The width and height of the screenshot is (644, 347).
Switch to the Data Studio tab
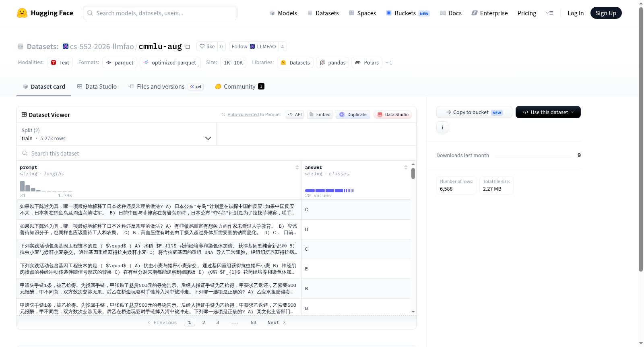[97, 86]
